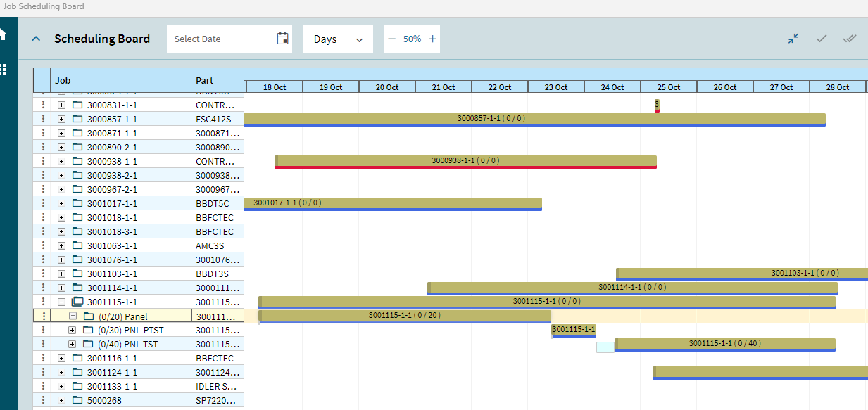Screen dimensions: 868x410
Task: Open the calendar date picker icon
Action: click(282, 39)
